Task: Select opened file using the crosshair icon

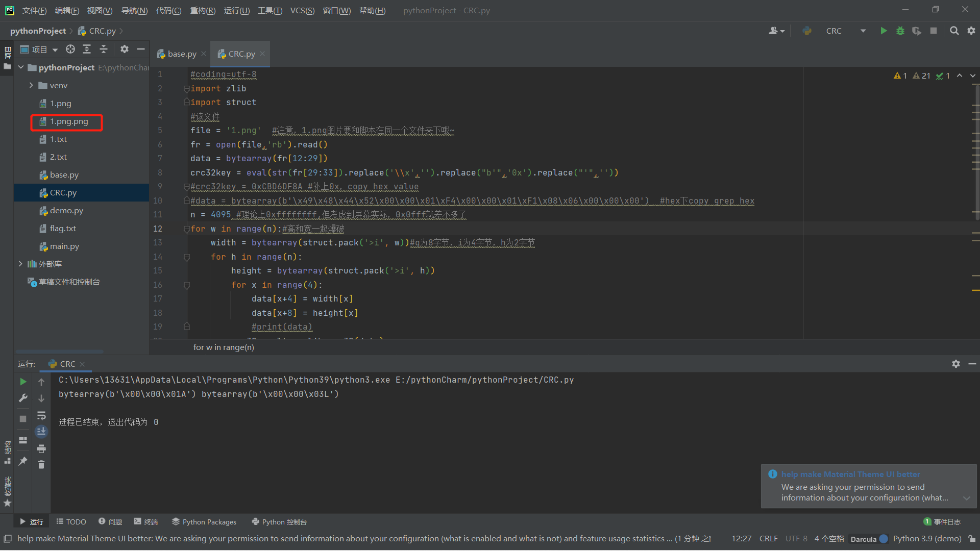Action: tap(70, 49)
